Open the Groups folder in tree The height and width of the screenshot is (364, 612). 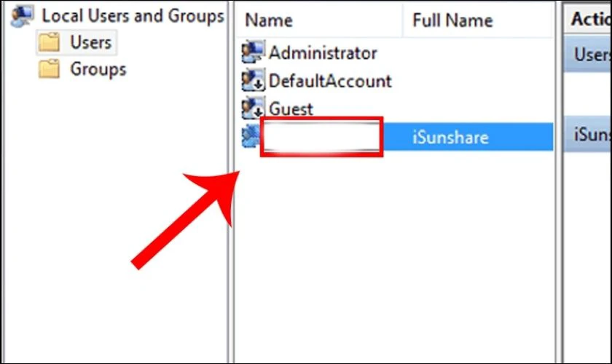coord(98,69)
